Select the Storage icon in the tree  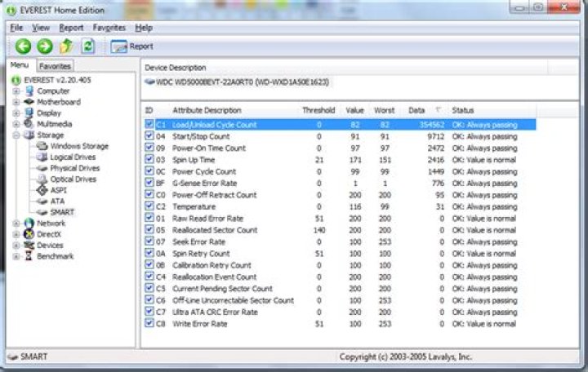tap(29, 135)
